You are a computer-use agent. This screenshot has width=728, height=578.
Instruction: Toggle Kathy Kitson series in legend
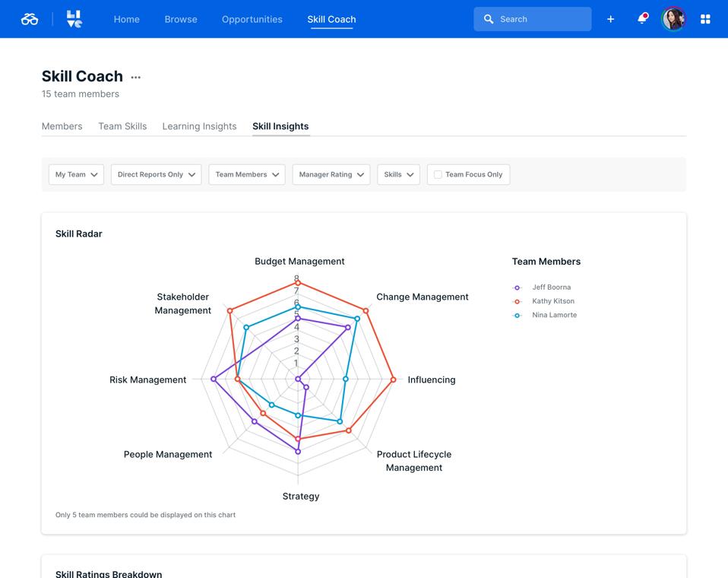552,301
